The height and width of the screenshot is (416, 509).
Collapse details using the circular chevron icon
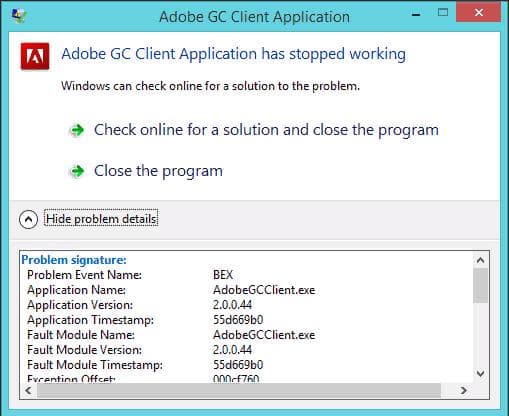[28, 219]
